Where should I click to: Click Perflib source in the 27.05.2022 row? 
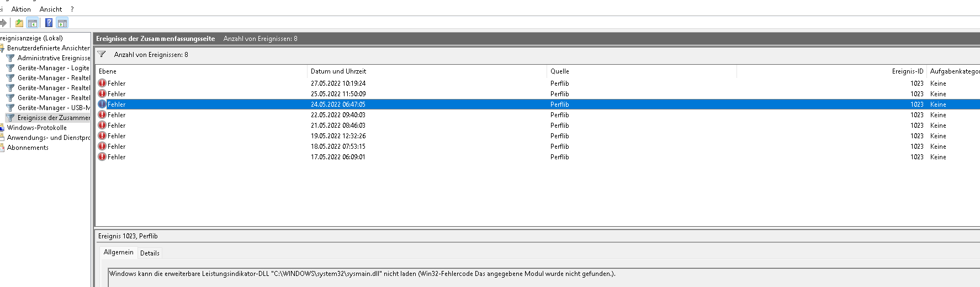[559, 84]
